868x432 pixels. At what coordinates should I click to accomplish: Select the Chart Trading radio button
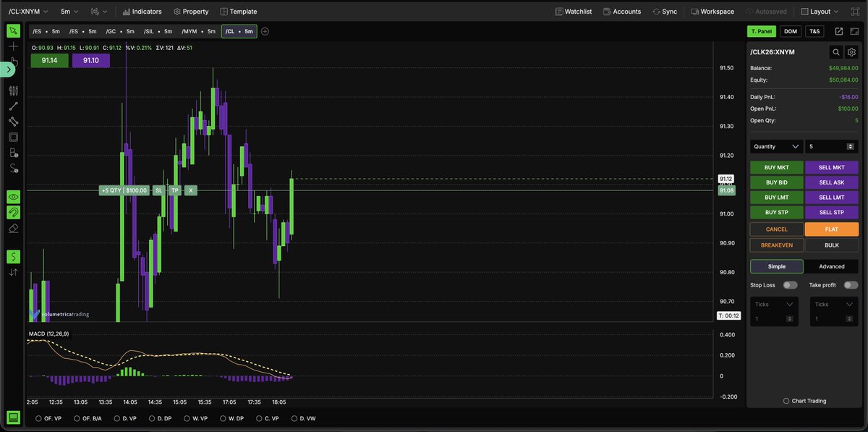(786, 401)
